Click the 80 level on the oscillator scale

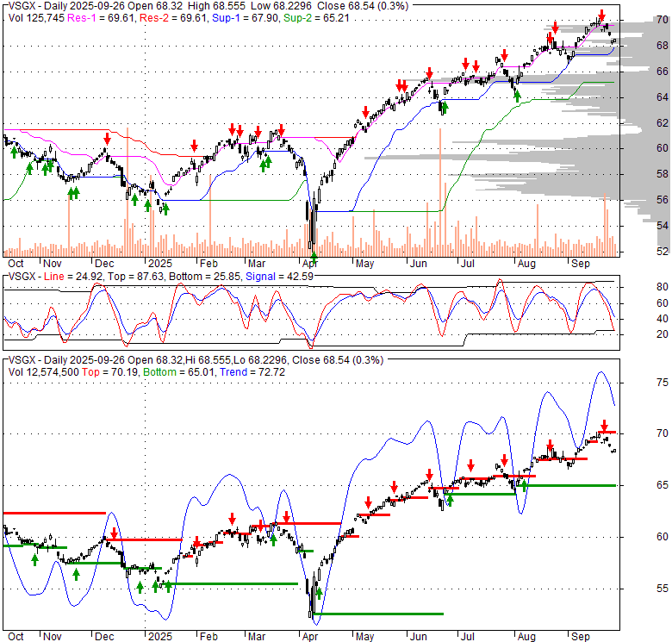pos(663,287)
